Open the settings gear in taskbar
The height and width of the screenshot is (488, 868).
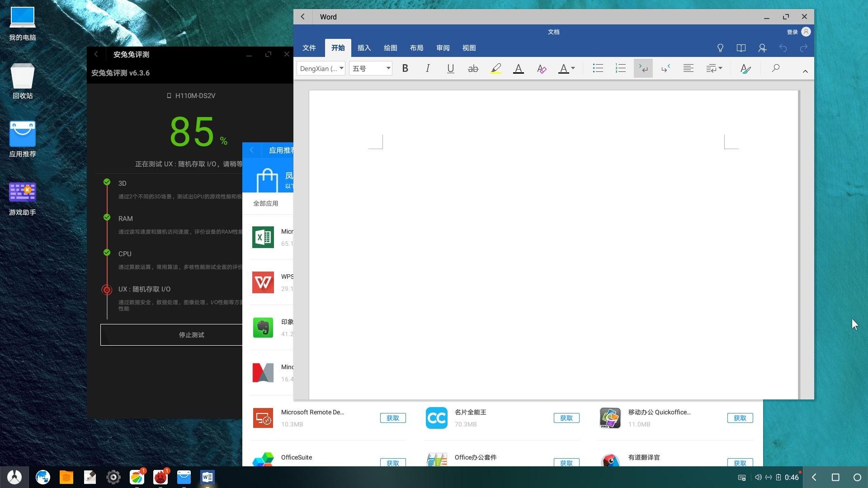coord(113,477)
